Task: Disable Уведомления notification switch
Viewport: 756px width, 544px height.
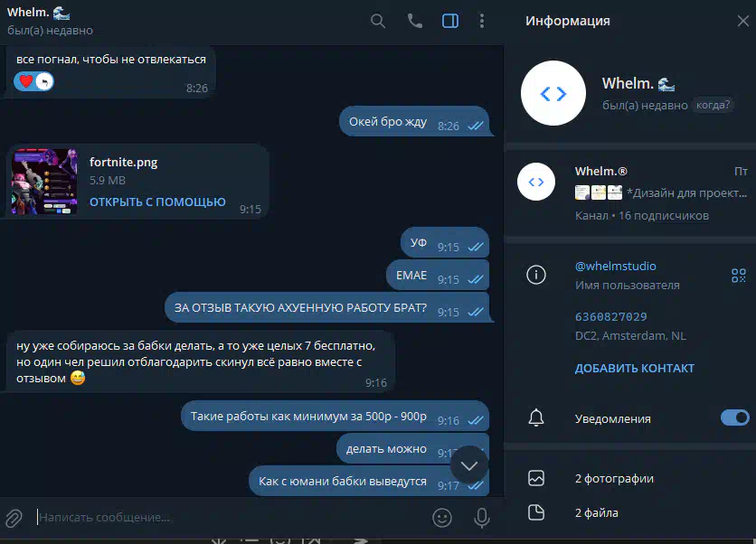Action: (x=735, y=417)
